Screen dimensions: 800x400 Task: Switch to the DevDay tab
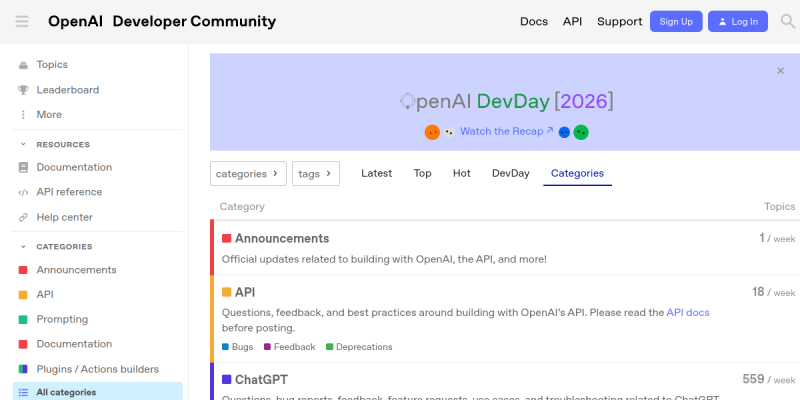[x=511, y=173]
